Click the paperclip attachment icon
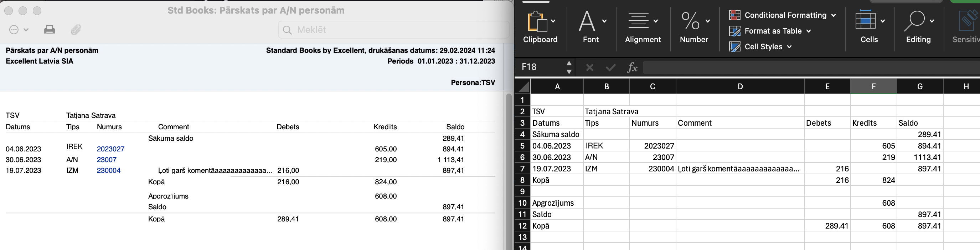The height and width of the screenshot is (250, 980). [76, 30]
